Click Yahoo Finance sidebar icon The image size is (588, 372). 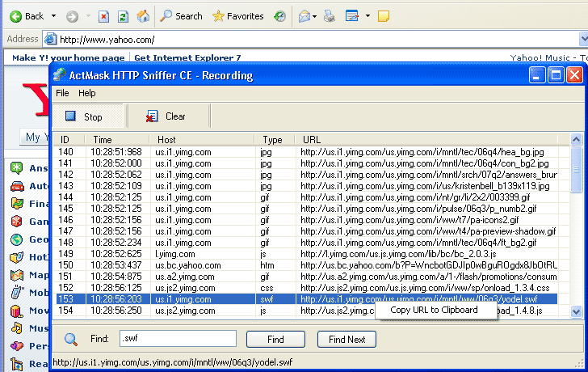point(17,204)
